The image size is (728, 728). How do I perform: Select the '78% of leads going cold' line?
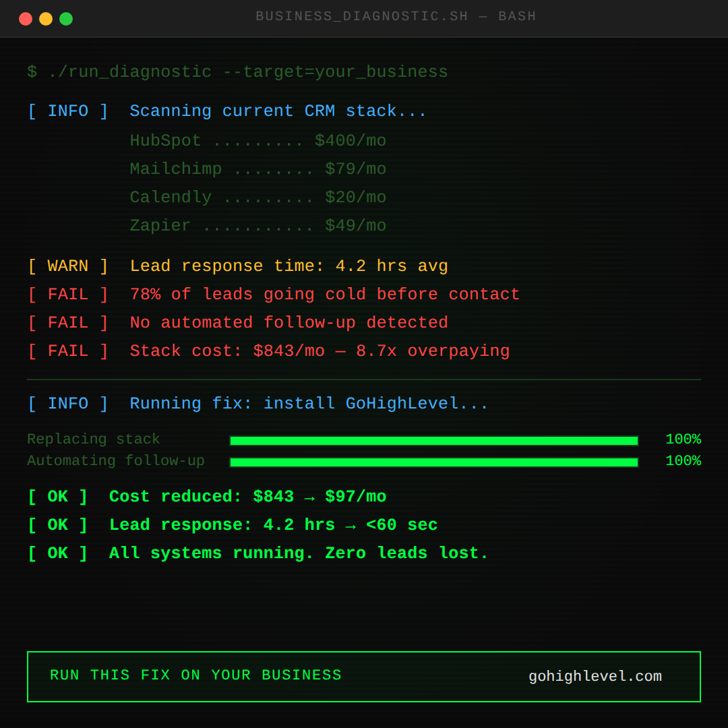click(274, 295)
